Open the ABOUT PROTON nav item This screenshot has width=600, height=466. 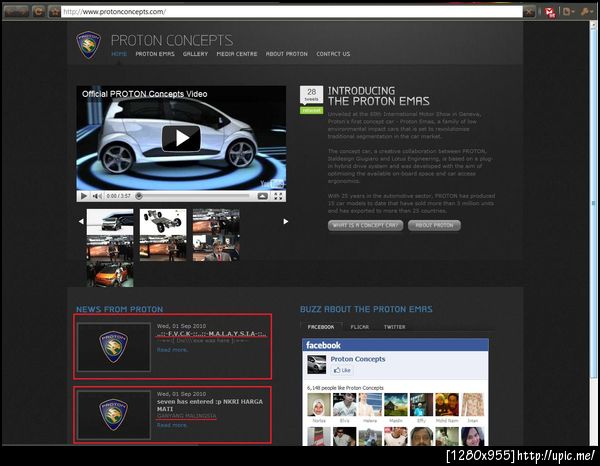[287, 54]
